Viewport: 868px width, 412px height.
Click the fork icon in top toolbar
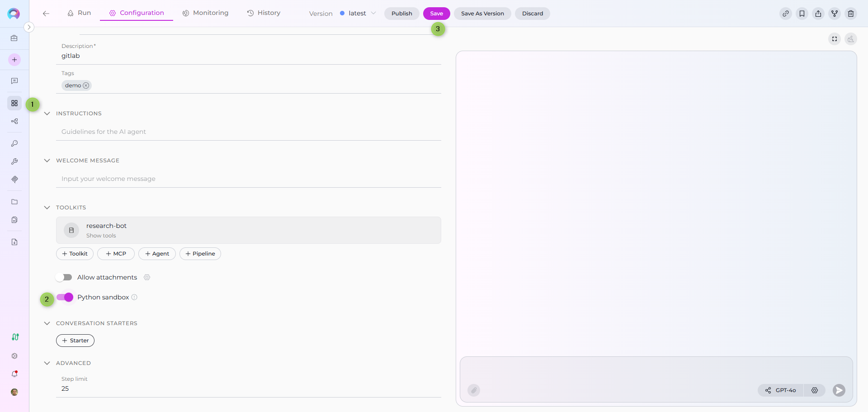click(834, 14)
